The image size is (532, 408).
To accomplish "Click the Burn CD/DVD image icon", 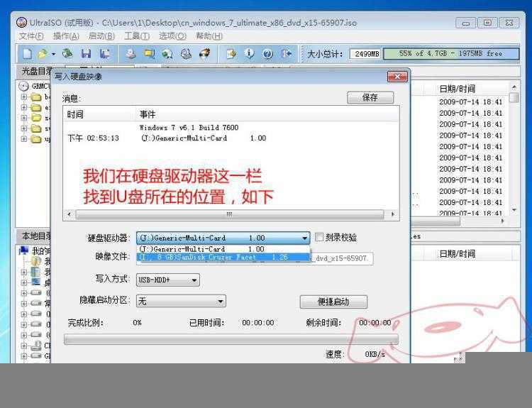I will coord(204,54).
